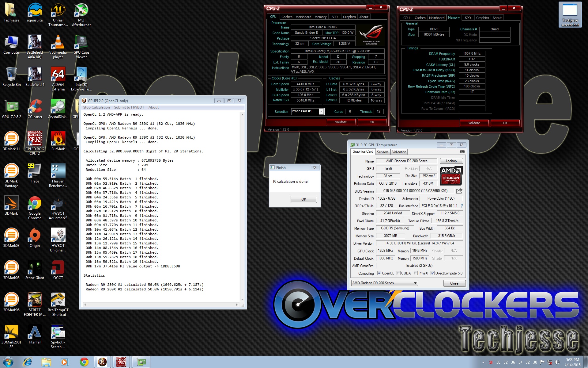Click OK in left CPU-Z window
The image size is (588, 368).
tap(372, 122)
